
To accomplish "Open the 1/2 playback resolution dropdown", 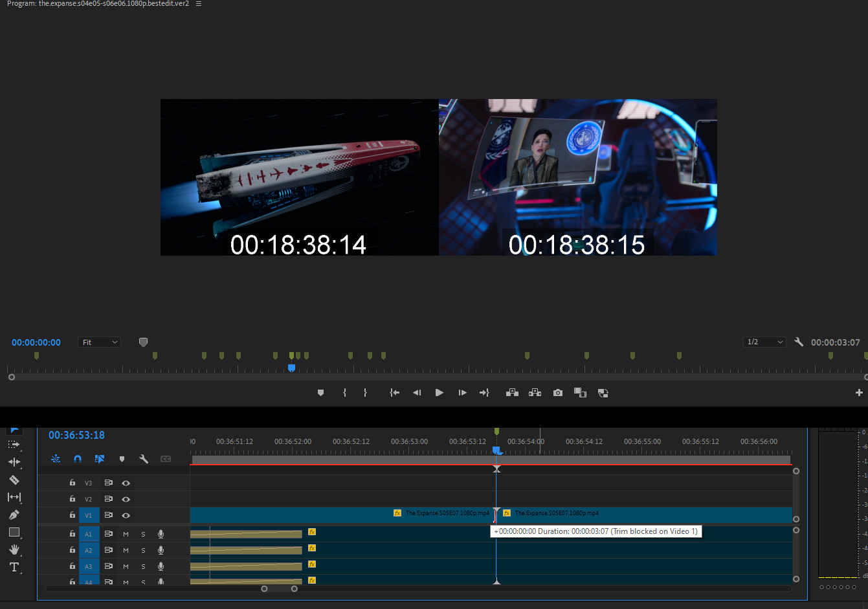I will 764,342.
